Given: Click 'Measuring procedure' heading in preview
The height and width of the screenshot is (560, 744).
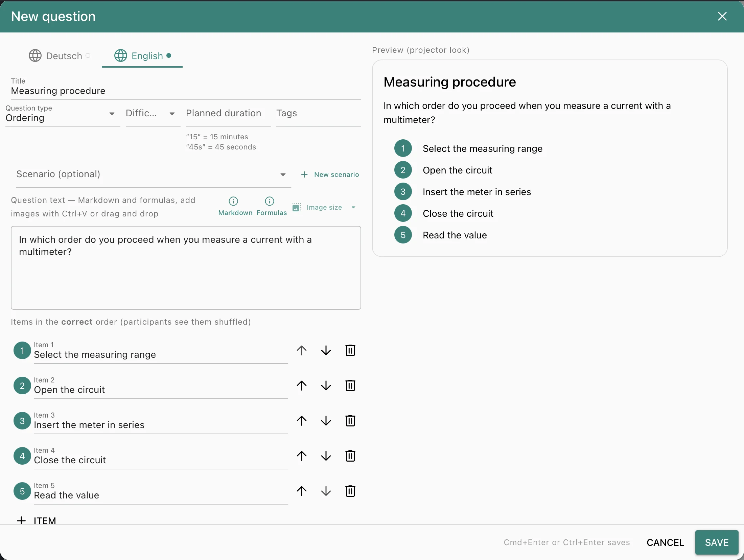Looking at the screenshot, I should point(450,82).
